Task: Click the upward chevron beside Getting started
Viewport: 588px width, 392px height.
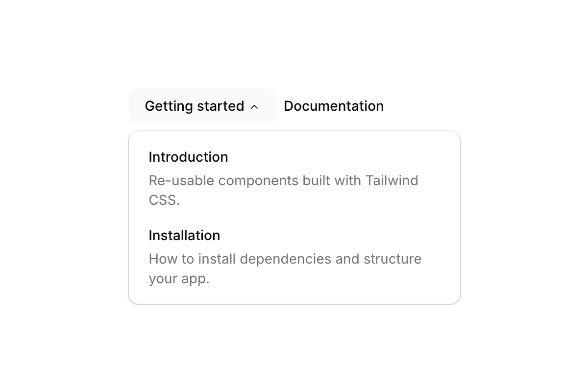Action: 254,106
